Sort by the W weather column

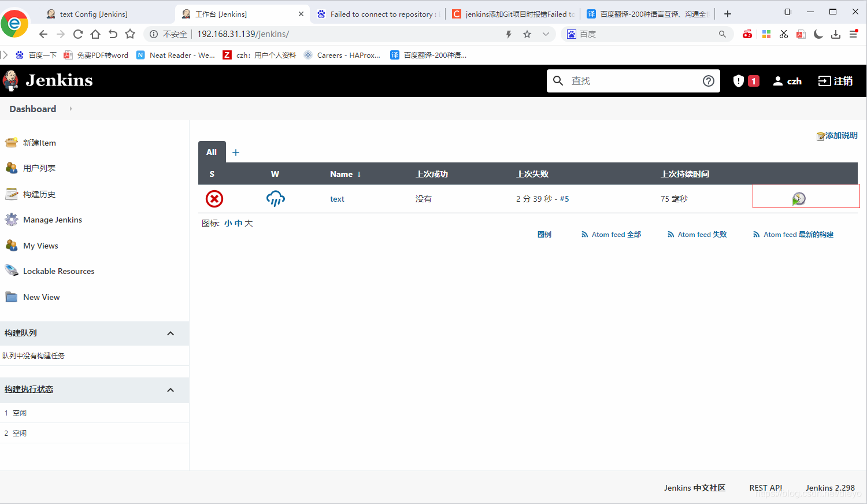click(x=275, y=174)
